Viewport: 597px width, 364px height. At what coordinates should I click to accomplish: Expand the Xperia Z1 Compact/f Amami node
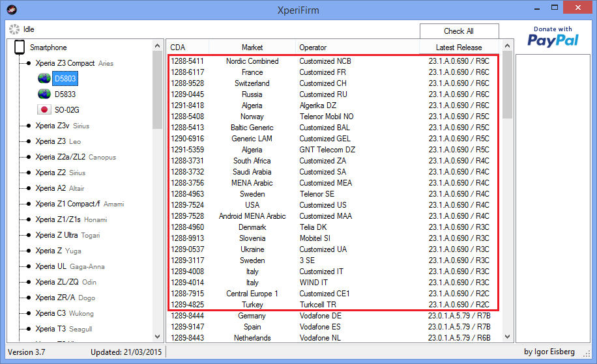pyautogui.click(x=29, y=204)
